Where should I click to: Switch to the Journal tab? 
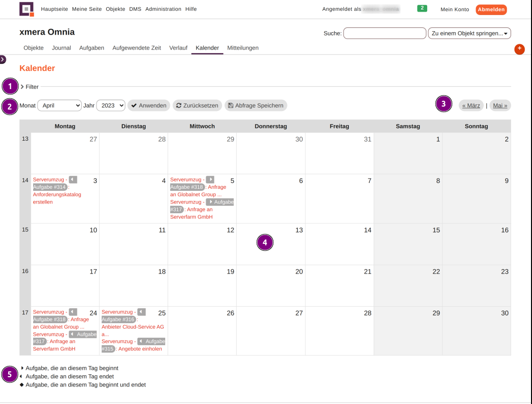pyautogui.click(x=61, y=48)
